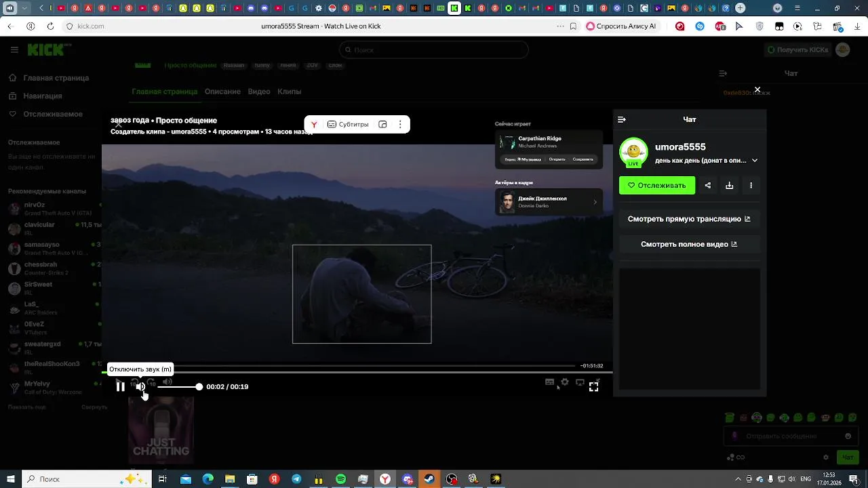The width and height of the screenshot is (868, 488).
Task: Bookmark this page icon
Action: point(574,26)
